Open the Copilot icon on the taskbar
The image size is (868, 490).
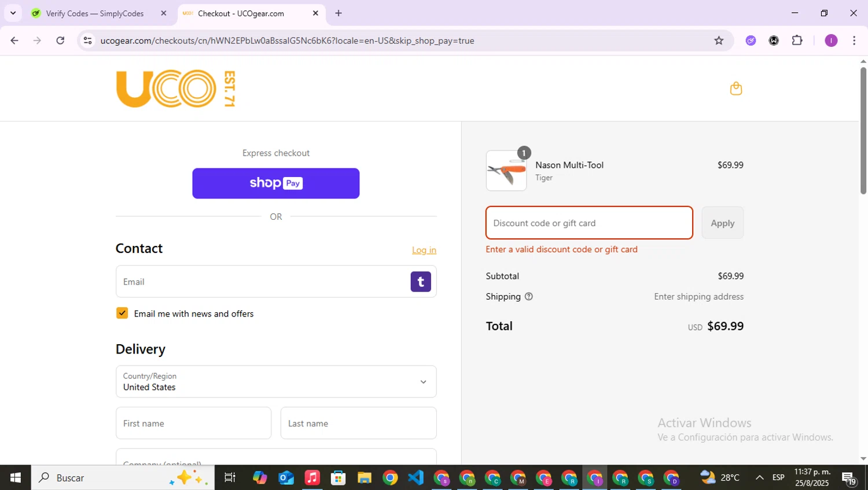click(260, 478)
